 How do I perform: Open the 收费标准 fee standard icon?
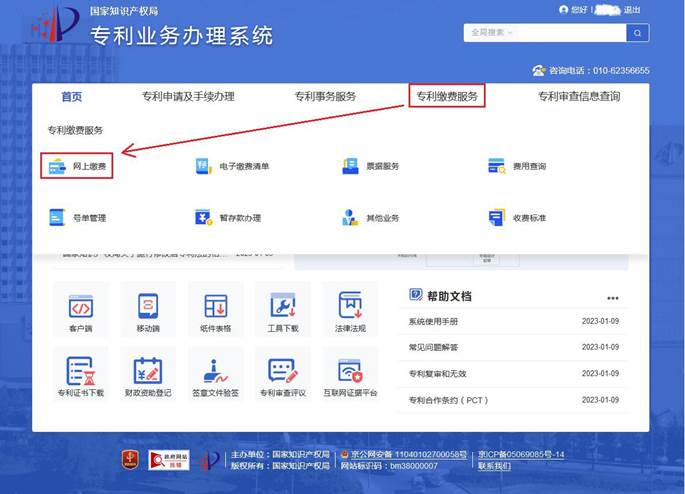tap(497, 217)
